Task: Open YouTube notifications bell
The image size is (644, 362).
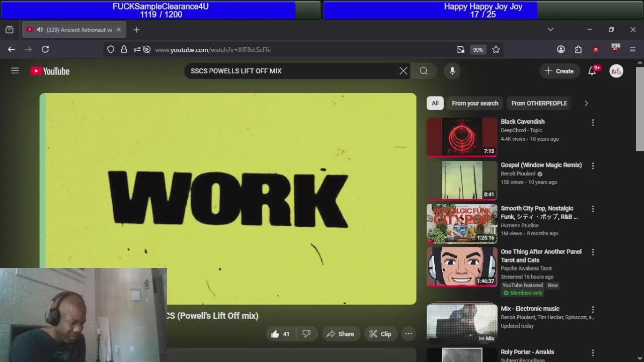Action: point(592,71)
